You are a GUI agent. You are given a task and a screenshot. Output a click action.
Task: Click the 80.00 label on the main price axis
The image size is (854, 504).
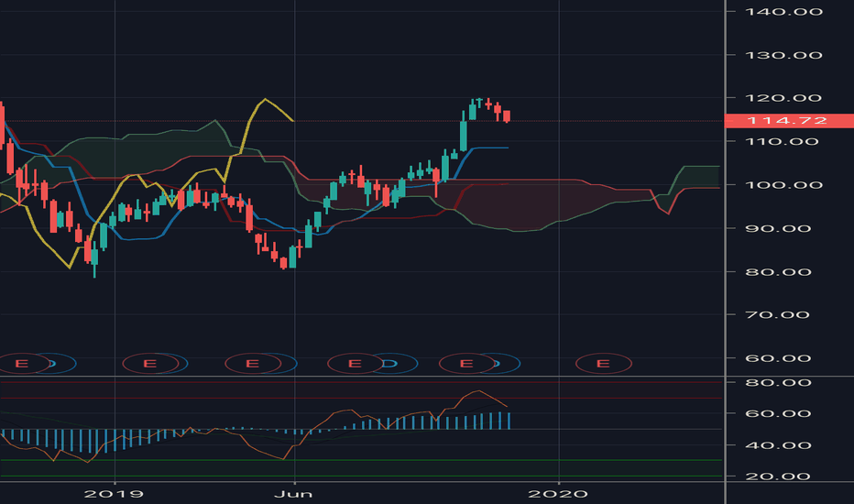click(x=778, y=272)
